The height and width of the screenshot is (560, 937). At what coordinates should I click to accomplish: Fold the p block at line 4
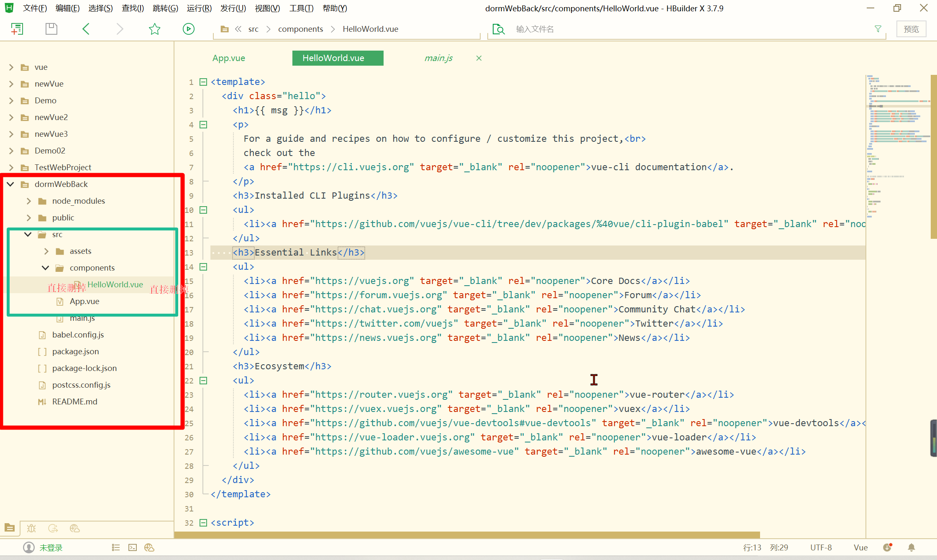tap(203, 125)
